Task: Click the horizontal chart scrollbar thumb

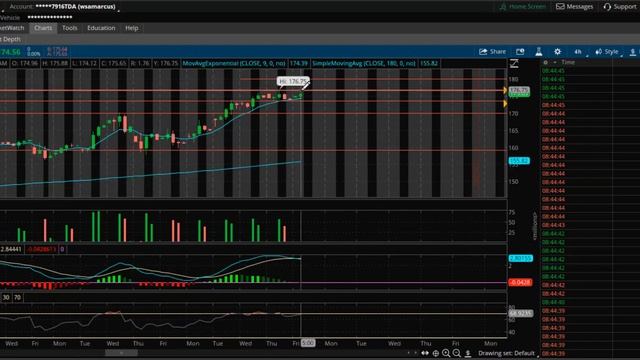Action: [x=121, y=353]
